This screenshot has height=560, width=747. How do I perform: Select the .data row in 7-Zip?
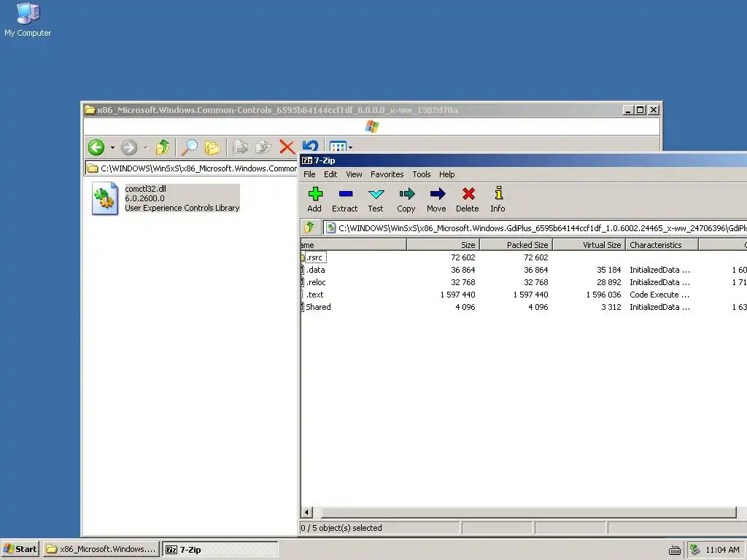pos(524,270)
